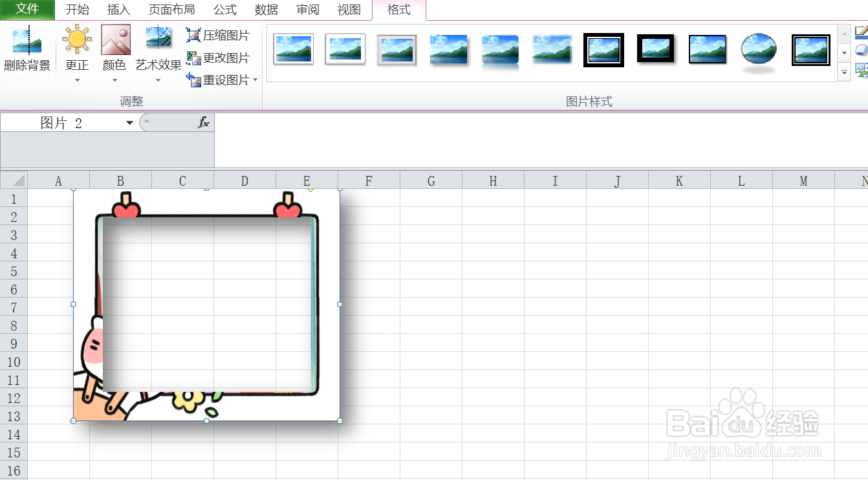
Task: Open the 文件 file tab
Action: click(x=27, y=10)
